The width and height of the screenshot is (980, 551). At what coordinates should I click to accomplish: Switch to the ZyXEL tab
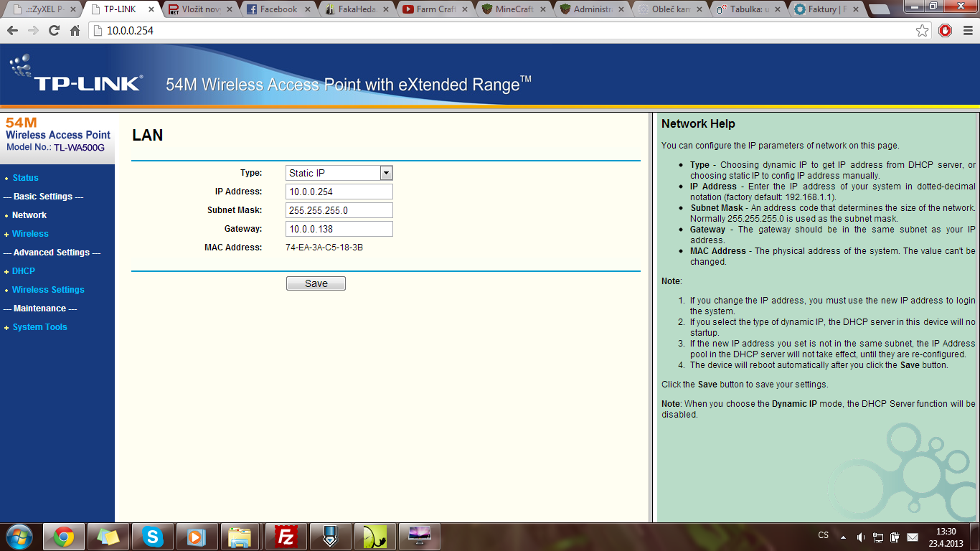pos(44,9)
